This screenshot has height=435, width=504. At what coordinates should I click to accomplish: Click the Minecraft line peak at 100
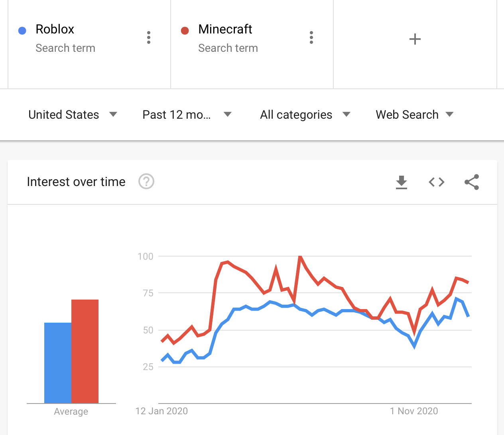click(300, 257)
